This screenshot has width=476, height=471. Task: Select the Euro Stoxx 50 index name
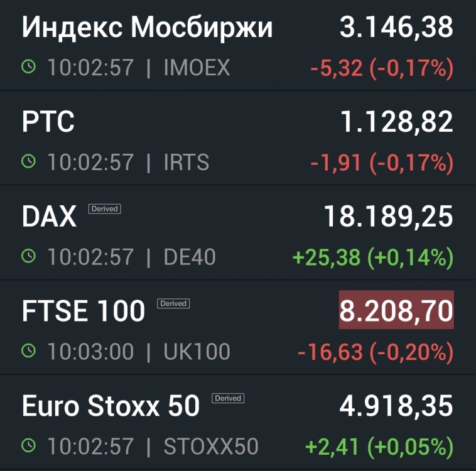[111, 406]
